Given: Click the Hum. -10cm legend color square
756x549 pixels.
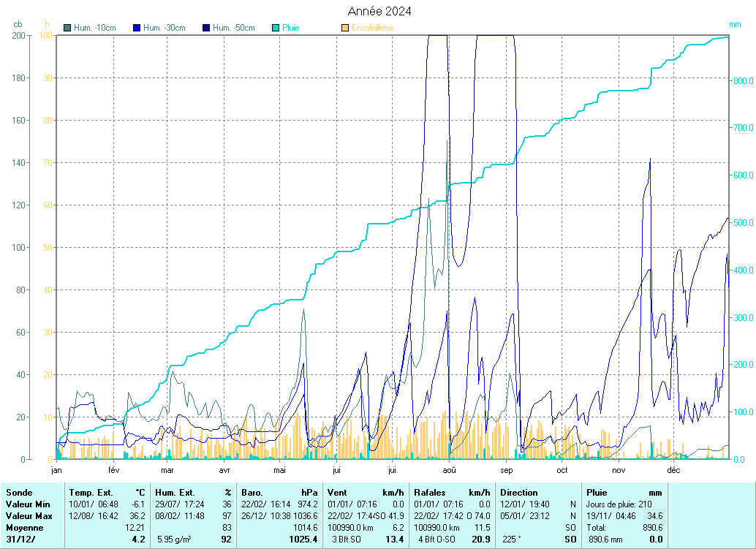Looking at the screenshot, I should tap(68, 28).
